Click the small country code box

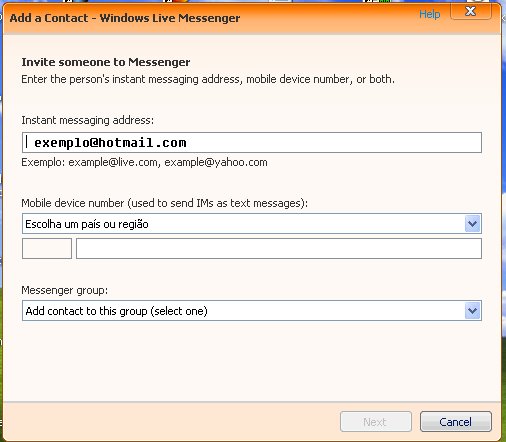47,249
